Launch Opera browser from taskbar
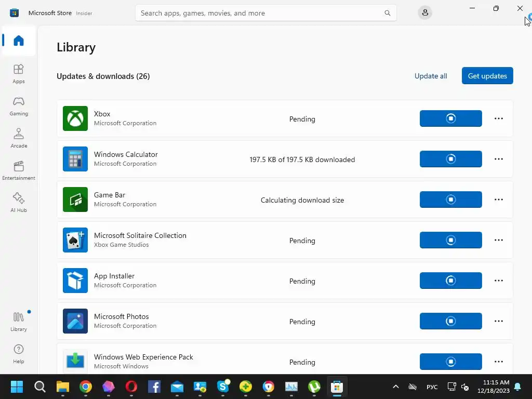532x399 pixels. [x=131, y=387]
